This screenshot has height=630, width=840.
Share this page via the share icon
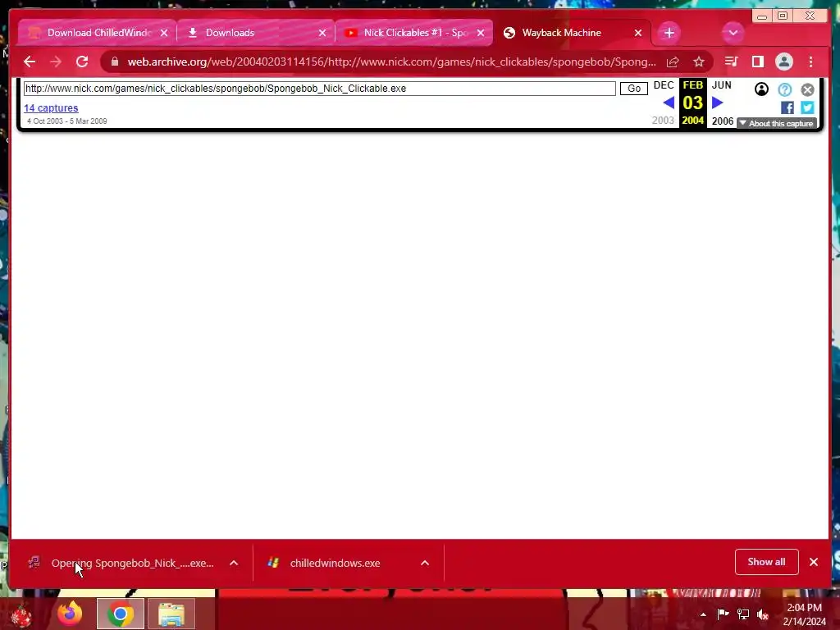[x=673, y=62]
